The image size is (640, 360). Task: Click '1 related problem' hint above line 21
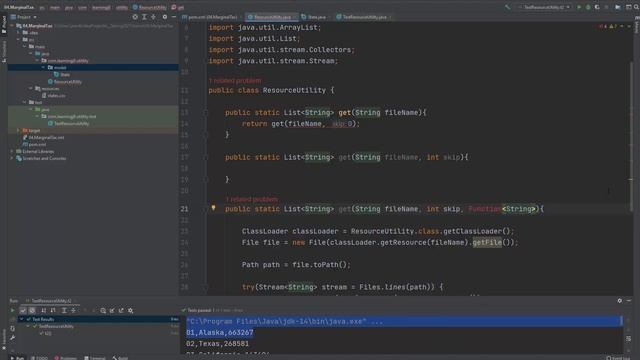pyautogui.click(x=251, y=199)
